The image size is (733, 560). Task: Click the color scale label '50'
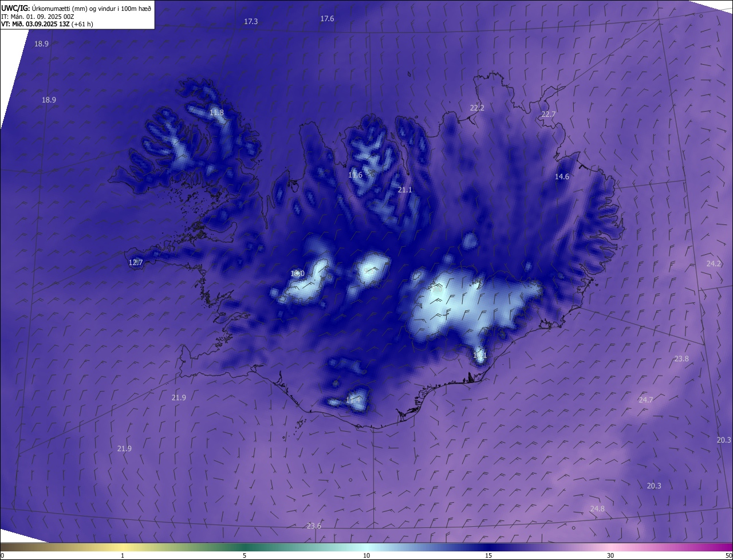click(x=728, y=556)
